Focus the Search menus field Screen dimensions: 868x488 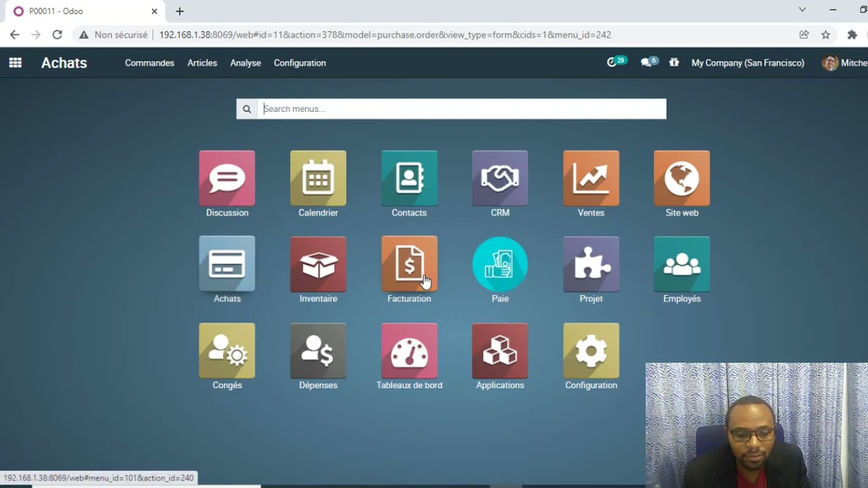coord(462,108)
